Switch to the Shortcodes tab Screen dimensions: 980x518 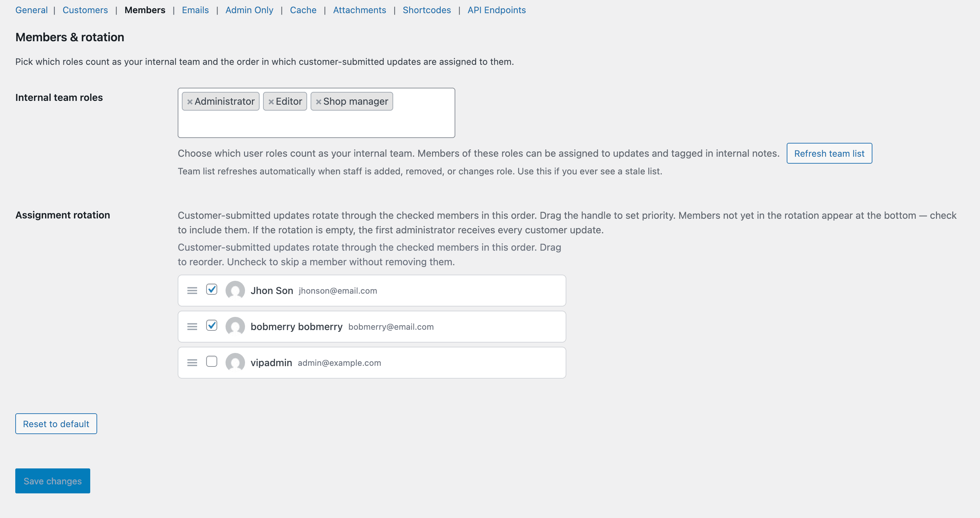[x=427, y=10]
